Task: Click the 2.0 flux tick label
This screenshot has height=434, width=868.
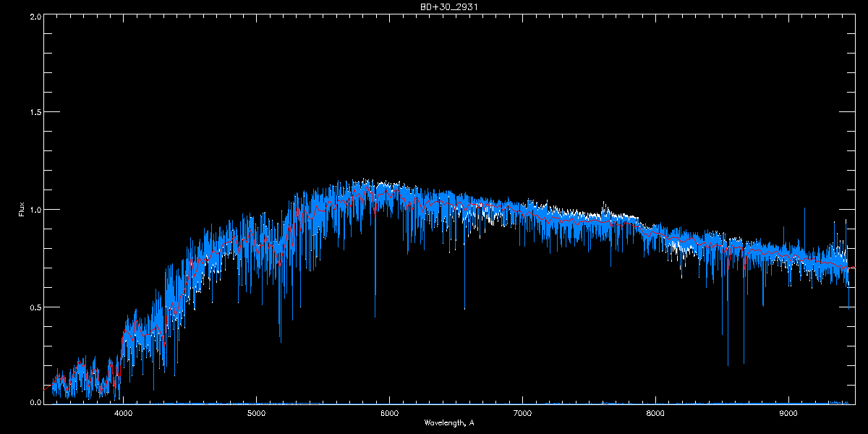Action: click(x=34, y=16)
